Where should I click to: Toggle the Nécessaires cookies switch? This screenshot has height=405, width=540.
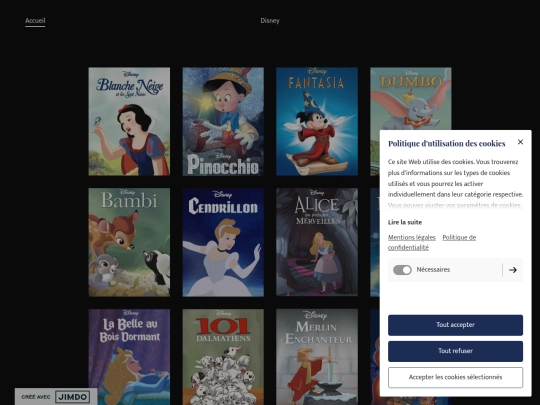[x=402, y=270]
